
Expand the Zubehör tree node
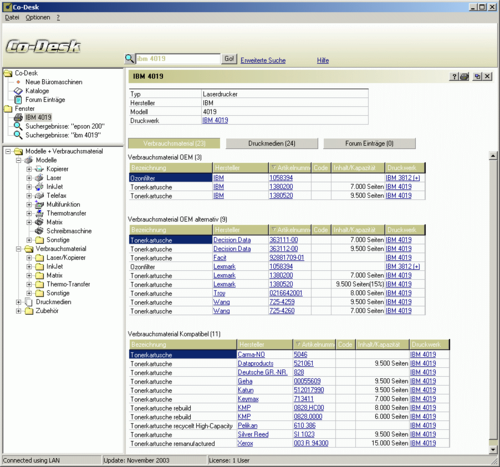19,311
